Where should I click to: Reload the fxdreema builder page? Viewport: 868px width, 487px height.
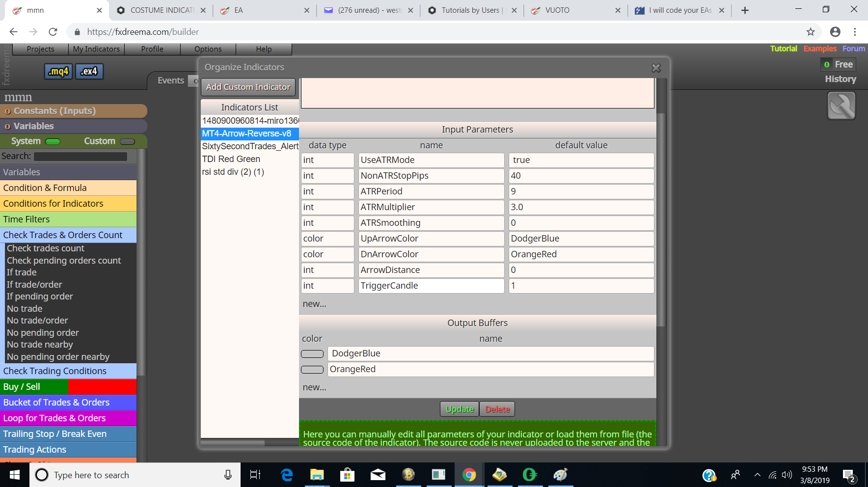53,32
